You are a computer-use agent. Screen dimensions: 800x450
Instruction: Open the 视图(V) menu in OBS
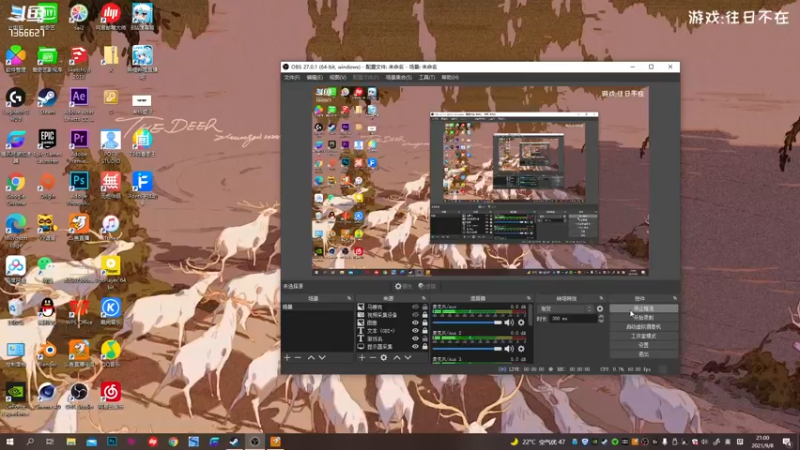coord(337,78)
